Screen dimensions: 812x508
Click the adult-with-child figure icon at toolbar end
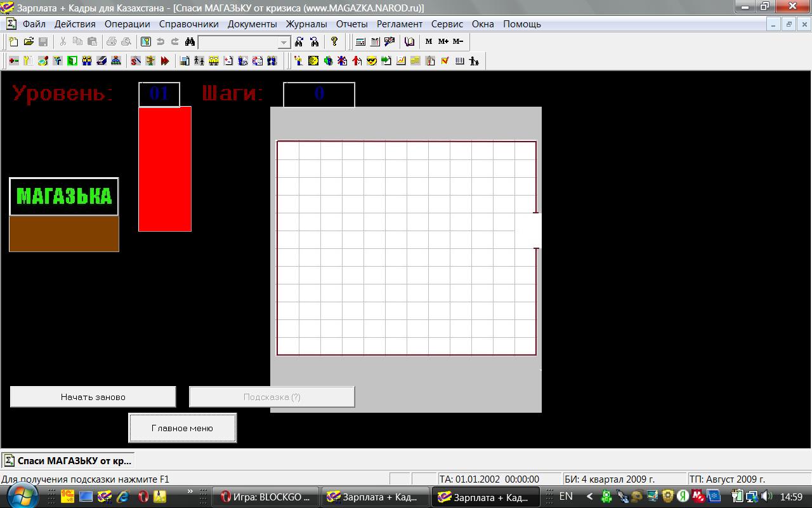pyautogui.click(x=473, y=61)
